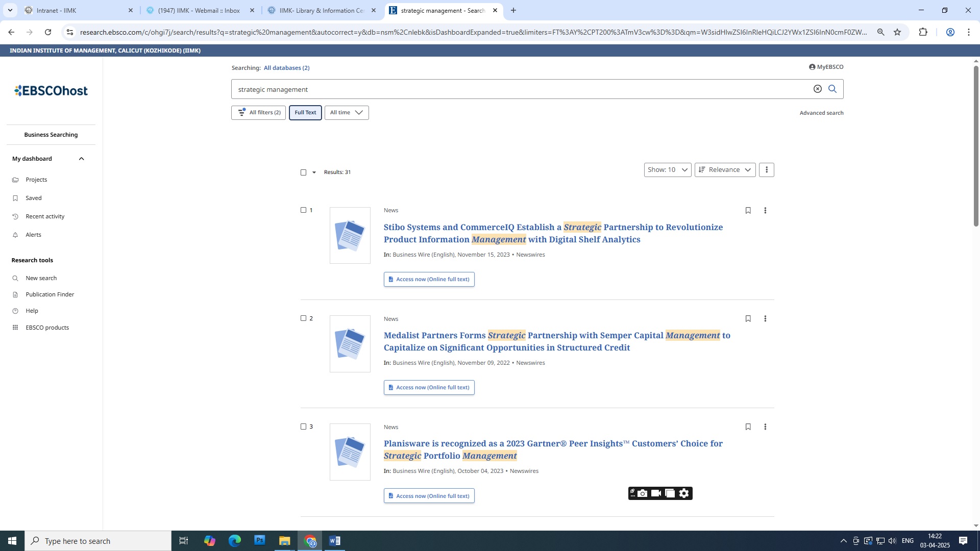Save result 3 using bookmark icon
This screenshot has width=980, height=551.
pyautogui.click(x=748, y=427)
